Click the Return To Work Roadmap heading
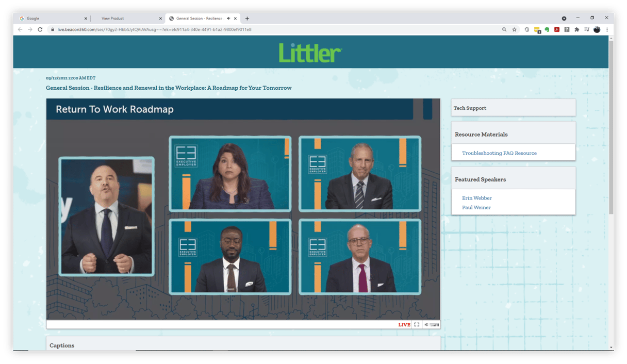 point(114,109)
